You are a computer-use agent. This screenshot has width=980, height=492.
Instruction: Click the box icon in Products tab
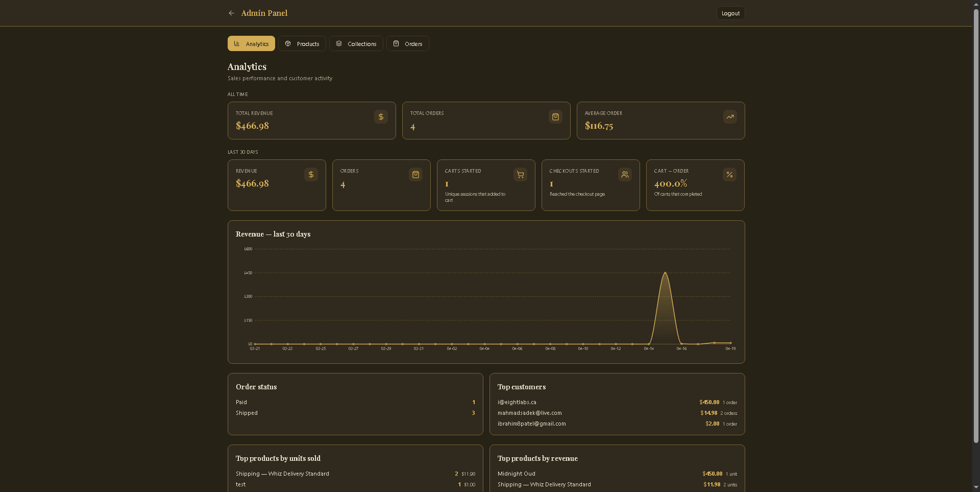click(x=288, y=43)
